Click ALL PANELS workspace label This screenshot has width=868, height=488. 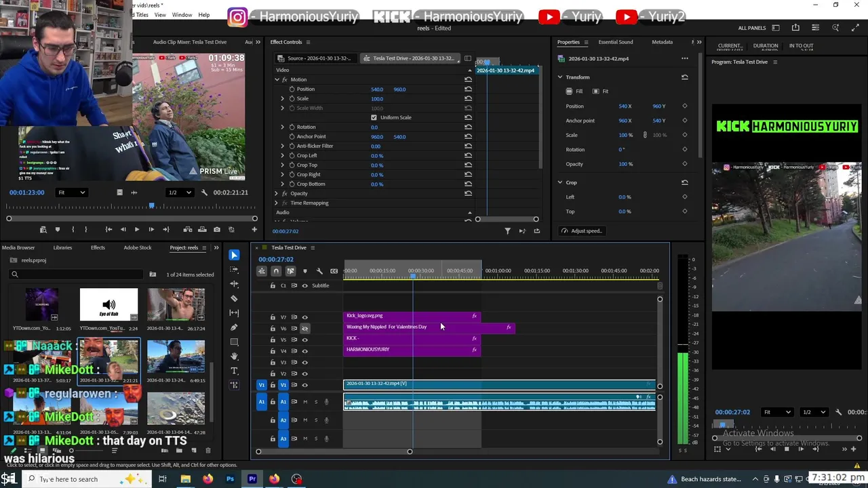pyautogui.click(x=752, y=28)
